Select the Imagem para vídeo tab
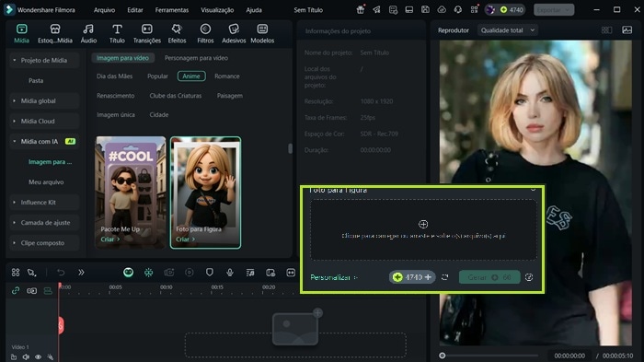 [122, 58]
